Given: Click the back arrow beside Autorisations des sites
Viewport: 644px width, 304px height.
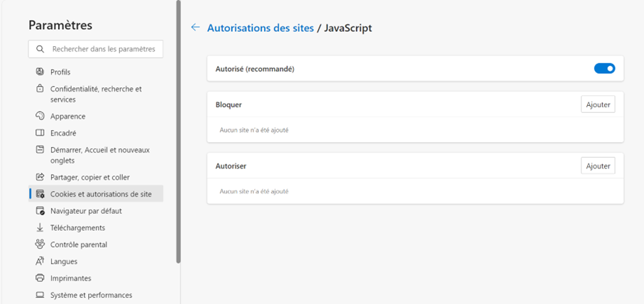Looking at the screenshot, I should [195, 28].
